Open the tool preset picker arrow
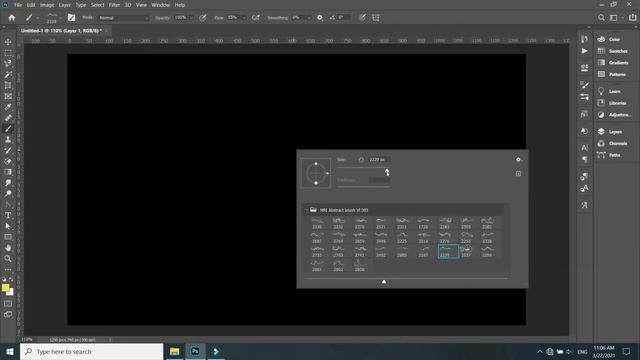 coord(38,18)
